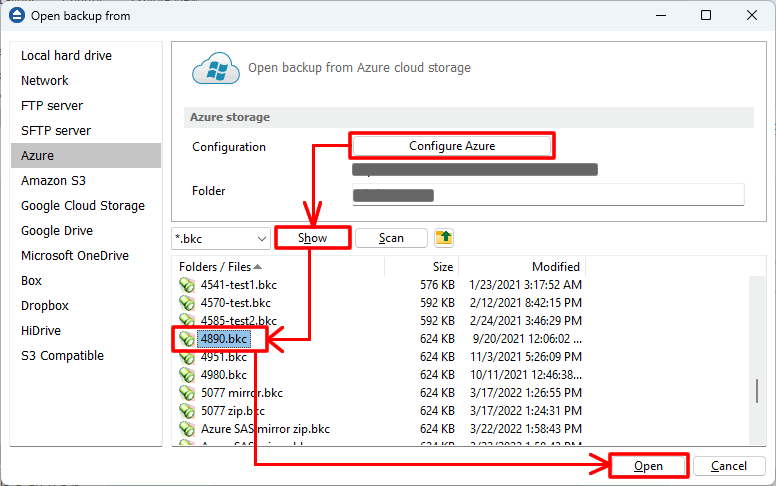Select file 5077 zip.bkc
The height and width of the screenshot is (486, 776).
pyautogui.click(x=233, y=411)
